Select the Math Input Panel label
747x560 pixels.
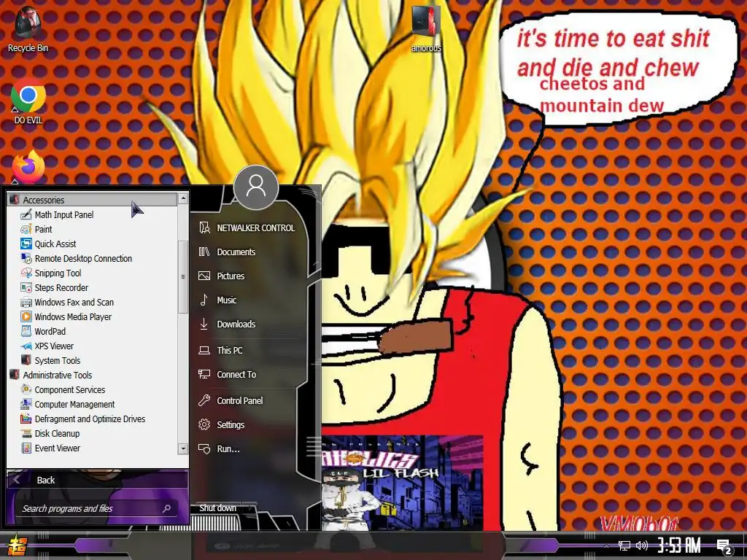click(64, 215)
